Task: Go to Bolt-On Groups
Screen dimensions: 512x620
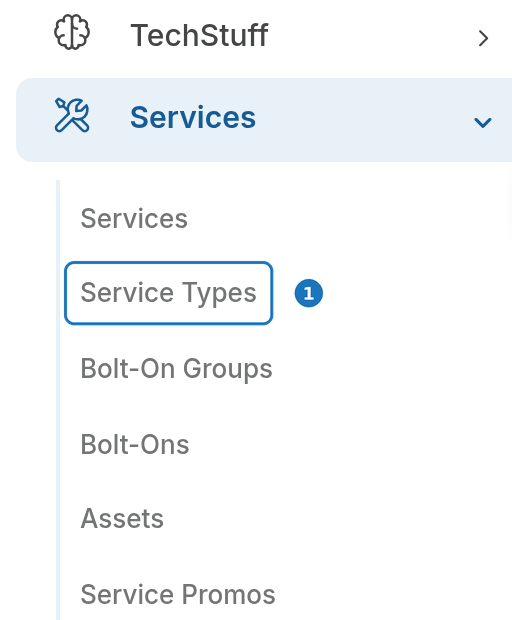Action: tap(176, 369)
